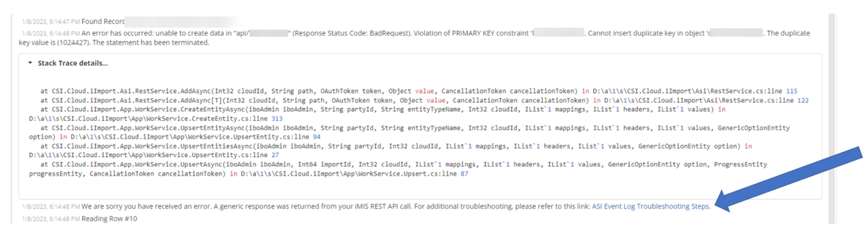Screen dimensions: 868x243
Task: Click the duplicate key value 1024427
Action: (x=73, y=43)
